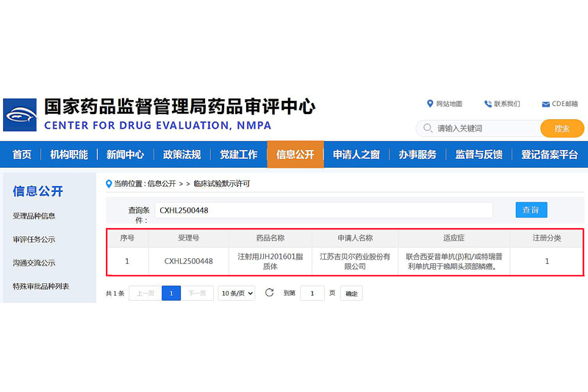Screen dimensions: 588x392
Task: Open the 政策法规 navigation menu
Action: 182,154
